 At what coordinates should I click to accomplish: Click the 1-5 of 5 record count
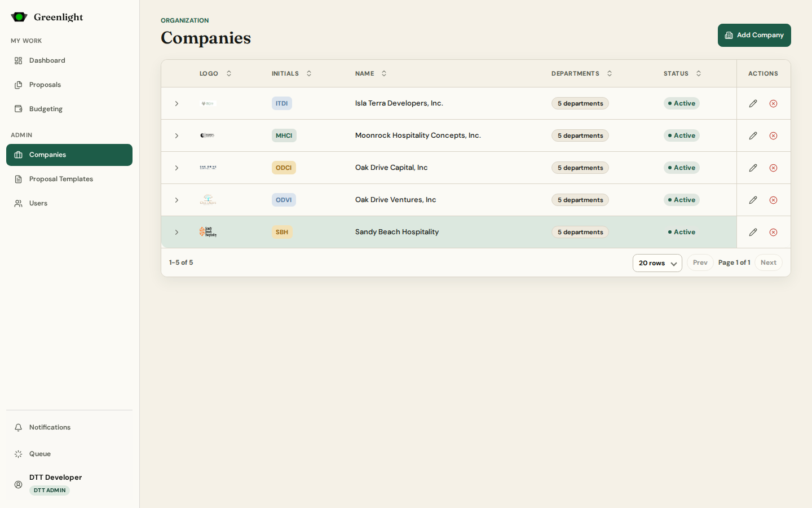pyautogui.click(x=181, y=262)
